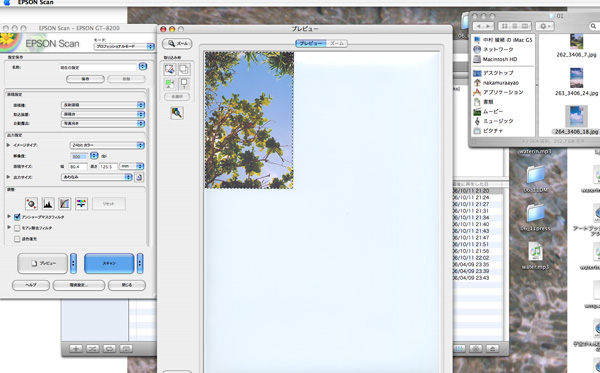Open ピクチャ in Finder sidebar

[x=493, y=131]
